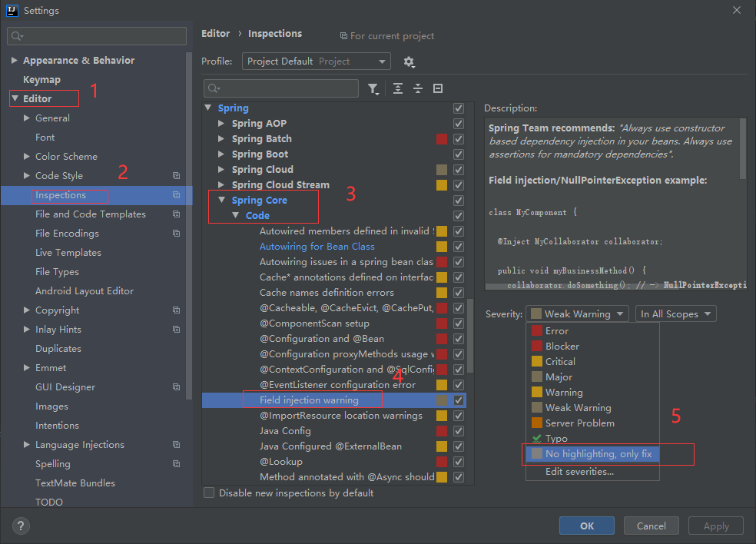Image resolution: width=756 pixels, height=544 pixels.
Task: Click the Editor breadcrumb link
Action: pyautogui.click(x=216, y=34)
